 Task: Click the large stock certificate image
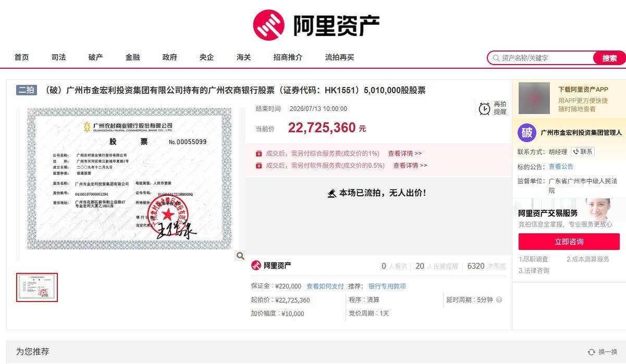click(x=129, y=180)
